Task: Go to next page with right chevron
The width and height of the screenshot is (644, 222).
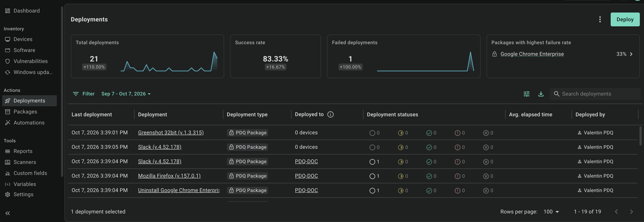Action: point(631,212)
